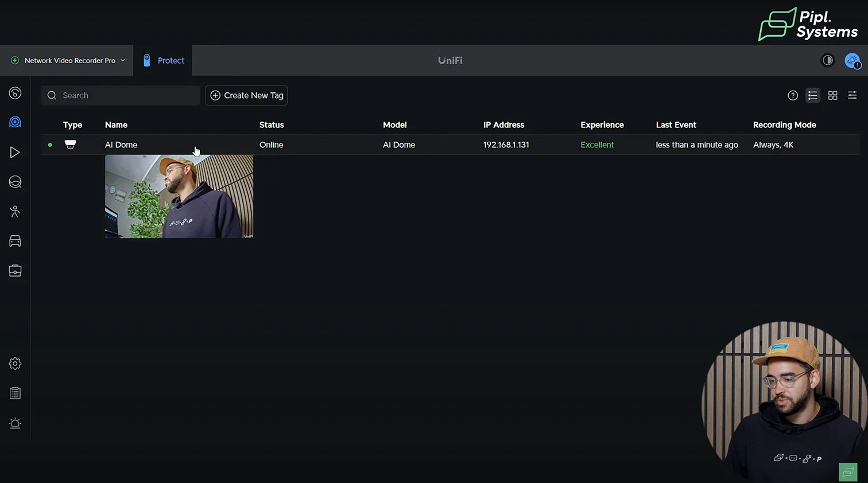Open the system log list icon
Viewport: 868px width, 483px height.
[x=15, y=394]
